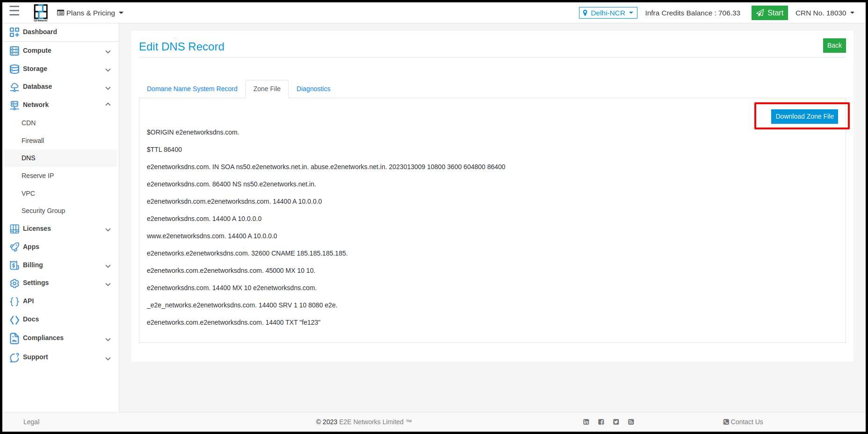Click the $ORIGIN e2enetworksdns.com. line
The width and height of the screenshot is (868, 434).
(193, 132)
